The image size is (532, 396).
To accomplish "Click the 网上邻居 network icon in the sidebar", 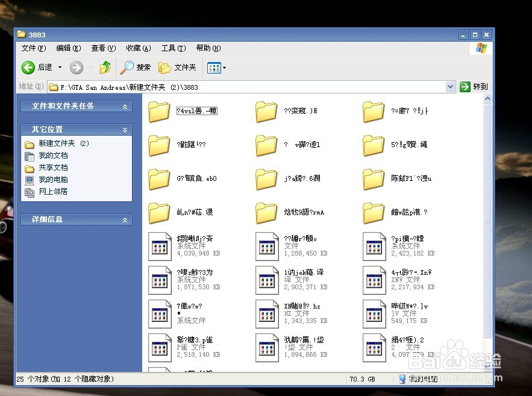I will click(x=30, y=192).
